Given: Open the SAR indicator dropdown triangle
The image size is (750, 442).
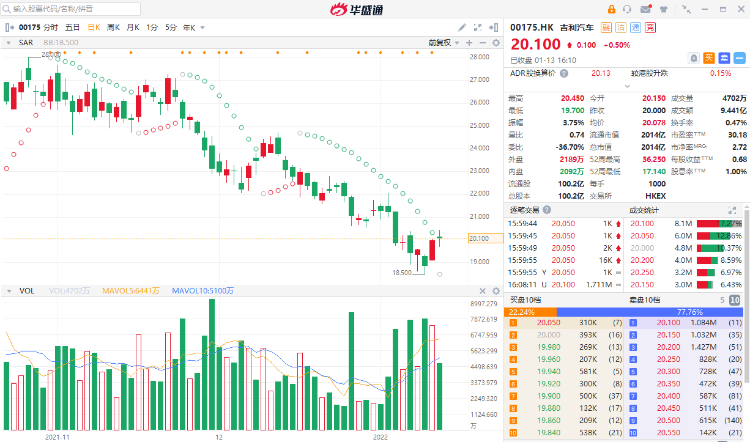Looking at the screenshot, I should coord(8,43).
